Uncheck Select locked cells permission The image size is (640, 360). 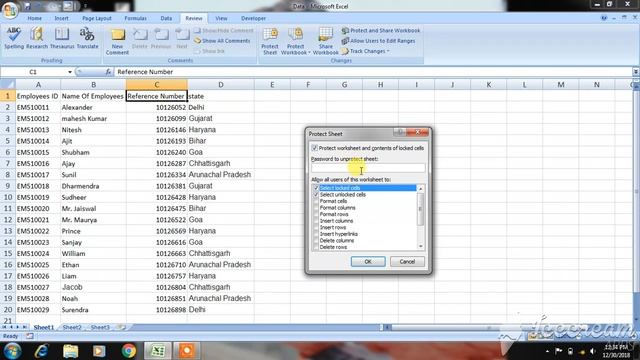pyautogui.click(x=316, y=188)
